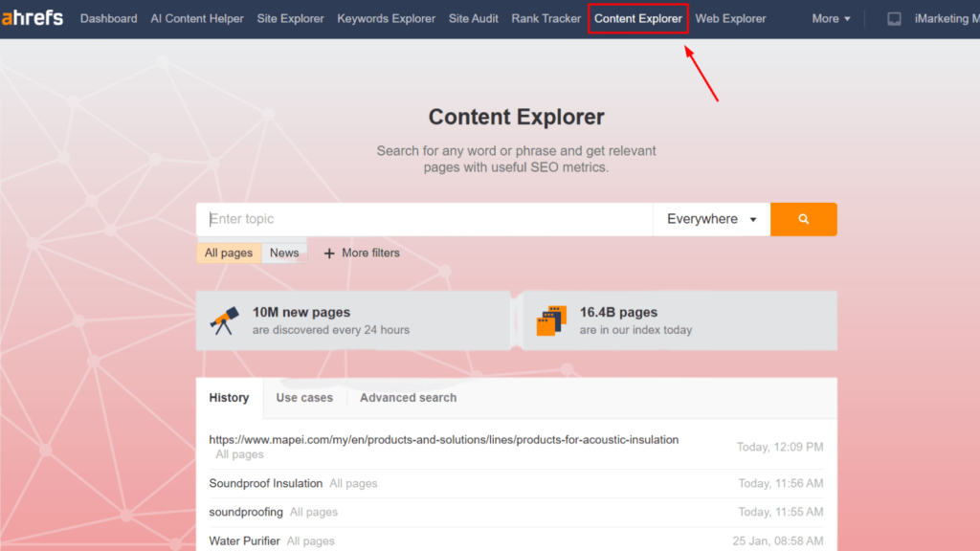Click More filters
980x551 pixels.
click(361, 253)
